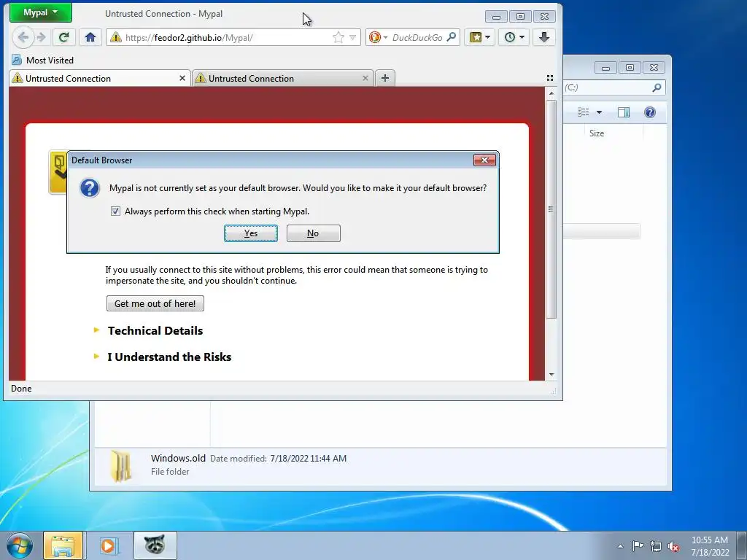Viewport: 747px width, 560px height.
Task: Open the Windows Start button
Action: point(20,545)
